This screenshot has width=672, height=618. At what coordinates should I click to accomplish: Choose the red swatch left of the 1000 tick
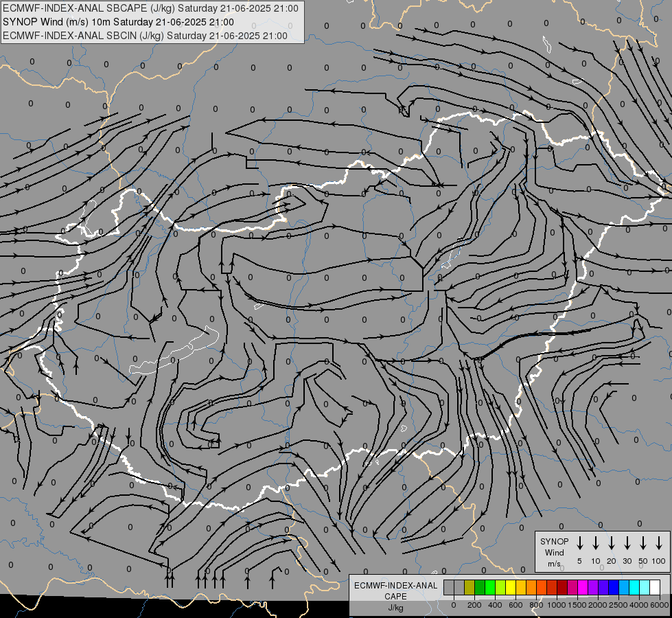[552, 587]
